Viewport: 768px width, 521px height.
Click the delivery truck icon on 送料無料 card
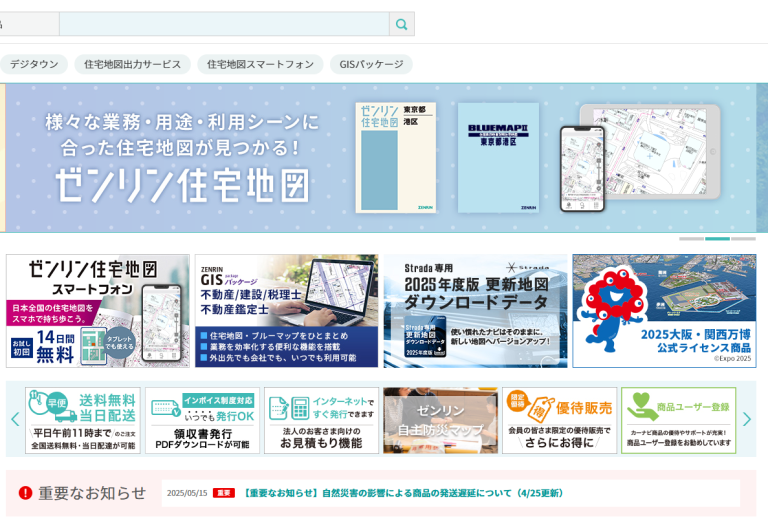(x=66, y=416)
